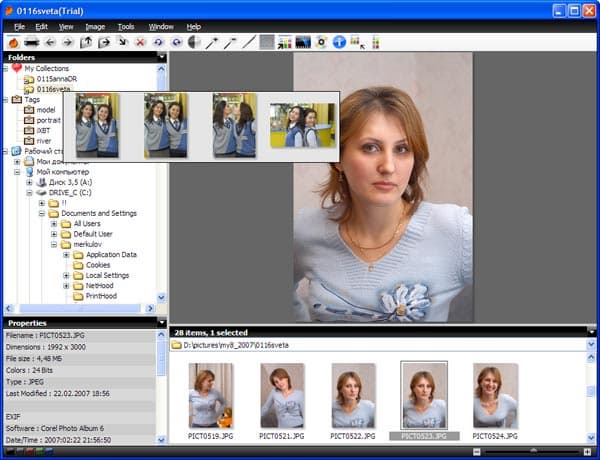
Task: Select the portrait tag
Action: tap(49, 120)
